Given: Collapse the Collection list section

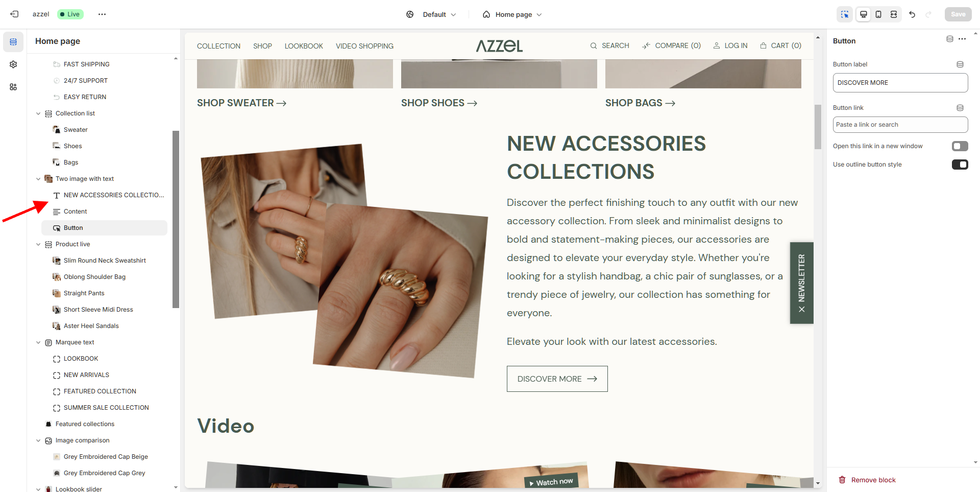Looking at the screenshot, I should pyautogui.click(x=38, y=113).
